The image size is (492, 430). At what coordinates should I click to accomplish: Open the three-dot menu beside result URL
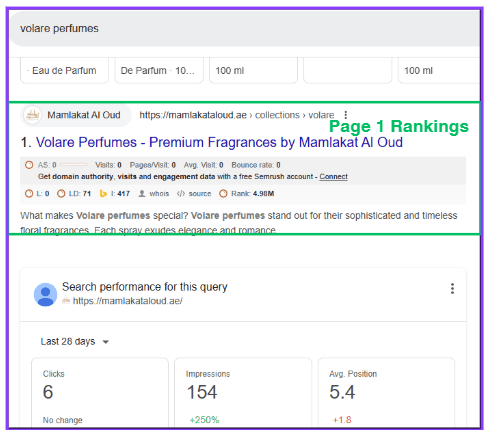tap(346, 115)
